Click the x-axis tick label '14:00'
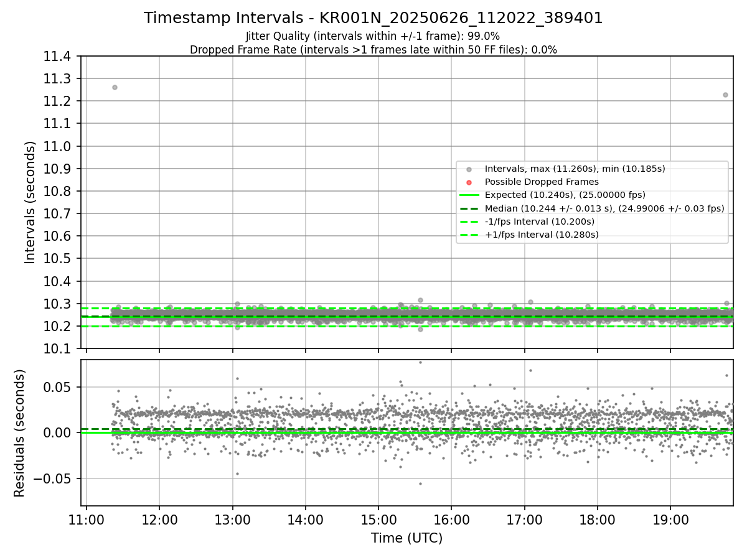The width and height of the screenshot is (747, 560). [x=305, y=520]
